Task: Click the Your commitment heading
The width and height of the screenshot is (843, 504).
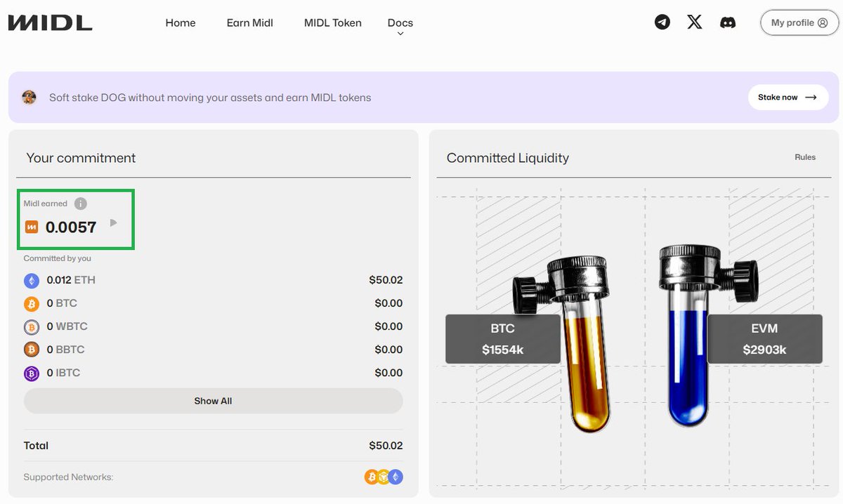Action: [81, 158]
